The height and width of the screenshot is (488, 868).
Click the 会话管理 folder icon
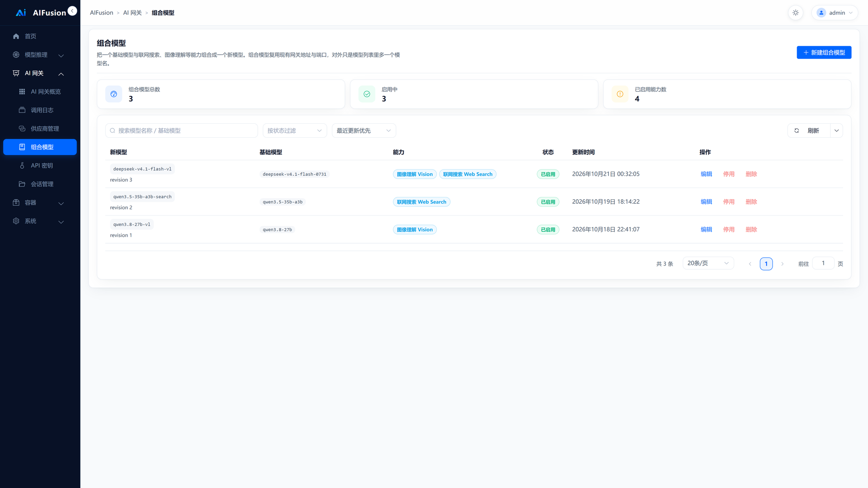tap(22, 184)
